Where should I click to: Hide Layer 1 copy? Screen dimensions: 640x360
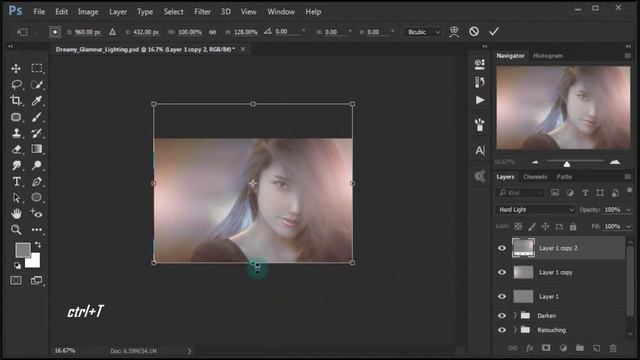click(x=502, y=272)
